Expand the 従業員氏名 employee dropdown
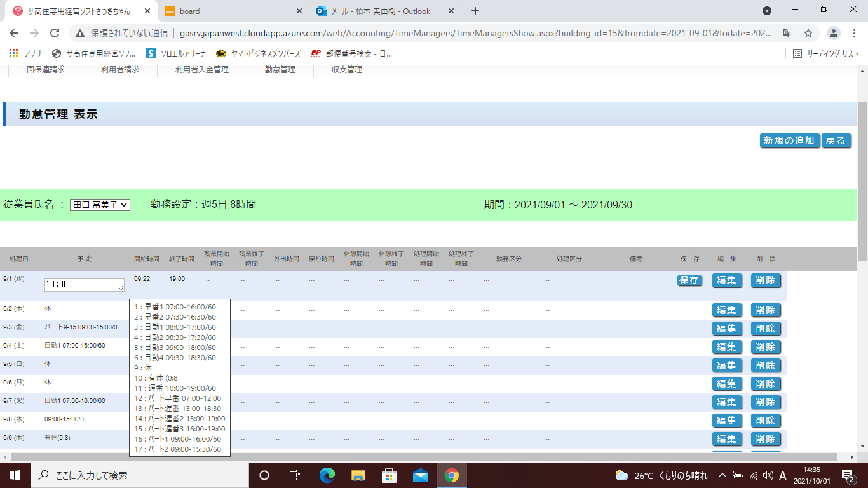The width and height of the screenshot is (868, 488). click(x=100, y=205)
